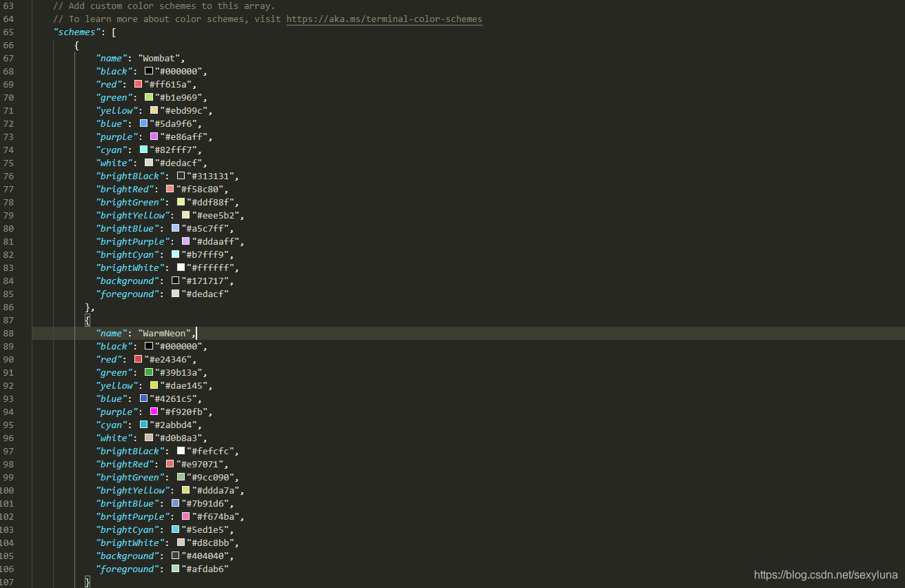Open the brightPurple swatch next to #ddaaff
This screenshot has width=905, height=588.
pos(185,241)
